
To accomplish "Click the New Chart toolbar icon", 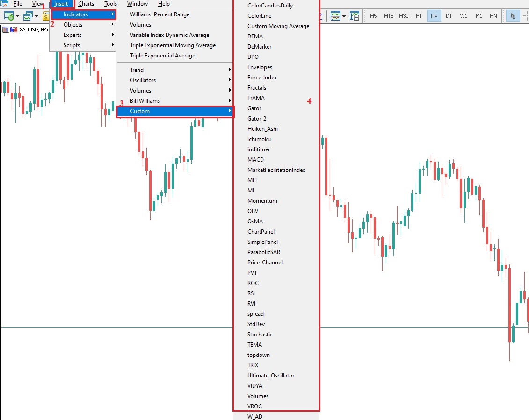I will [9, 16].
